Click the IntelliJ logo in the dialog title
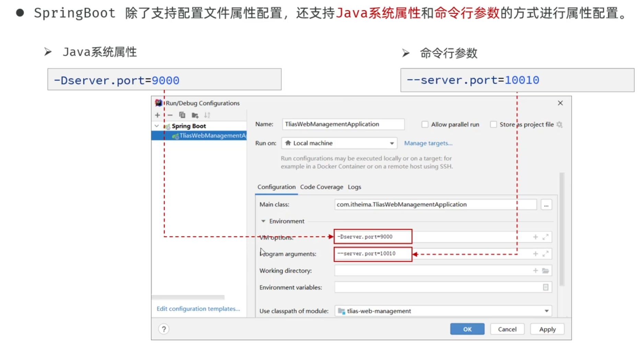The height and width of the screenshot is (352, 644). coord(159,103)
